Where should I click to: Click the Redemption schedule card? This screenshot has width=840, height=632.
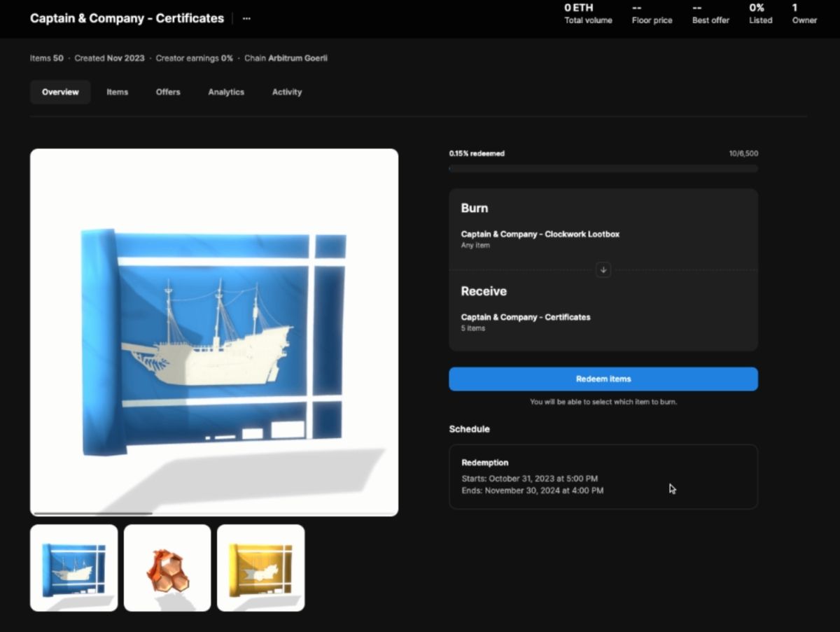[x=603, y=477]
